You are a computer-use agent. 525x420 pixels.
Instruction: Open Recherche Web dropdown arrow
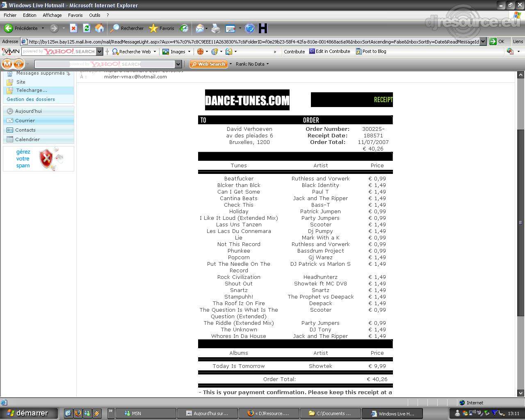click(155, 52)
